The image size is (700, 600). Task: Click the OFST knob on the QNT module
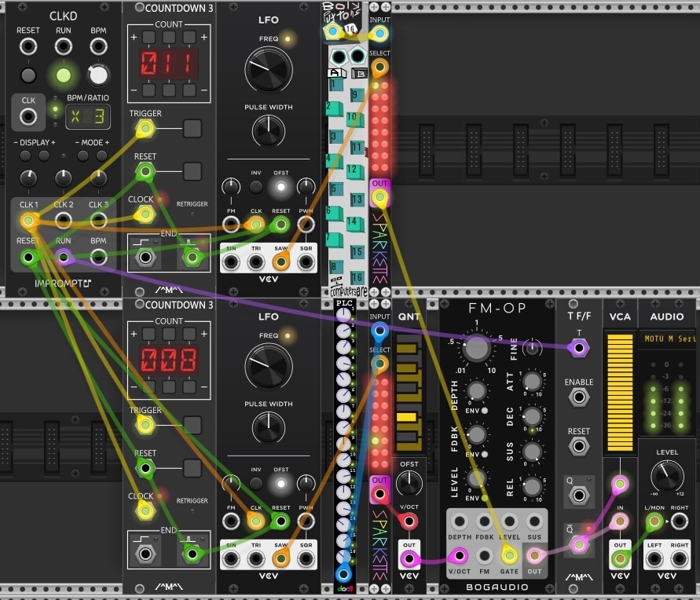[409, 483]
